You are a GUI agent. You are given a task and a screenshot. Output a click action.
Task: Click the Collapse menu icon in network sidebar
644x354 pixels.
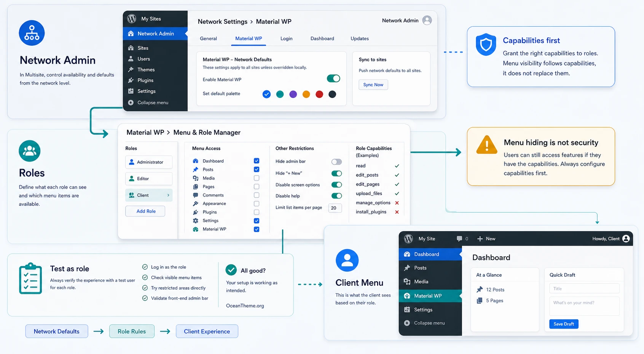tap(131, 103)
